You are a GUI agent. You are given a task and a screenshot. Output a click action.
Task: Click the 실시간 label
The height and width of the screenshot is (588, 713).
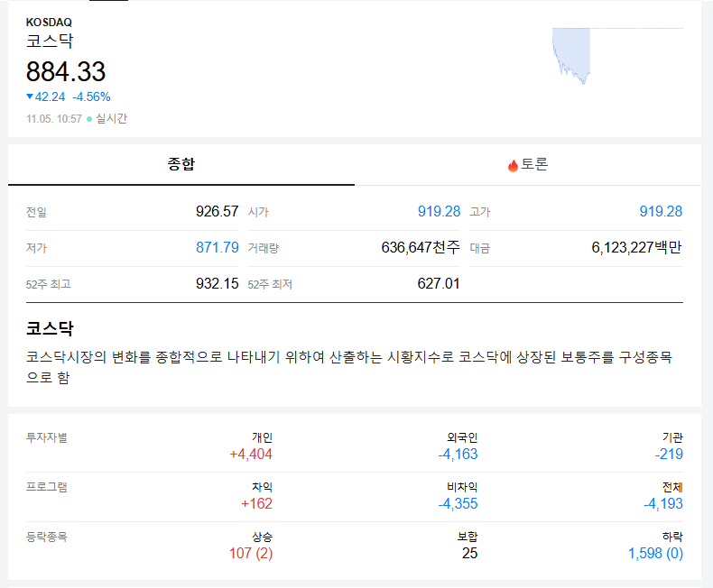(111, 119)
